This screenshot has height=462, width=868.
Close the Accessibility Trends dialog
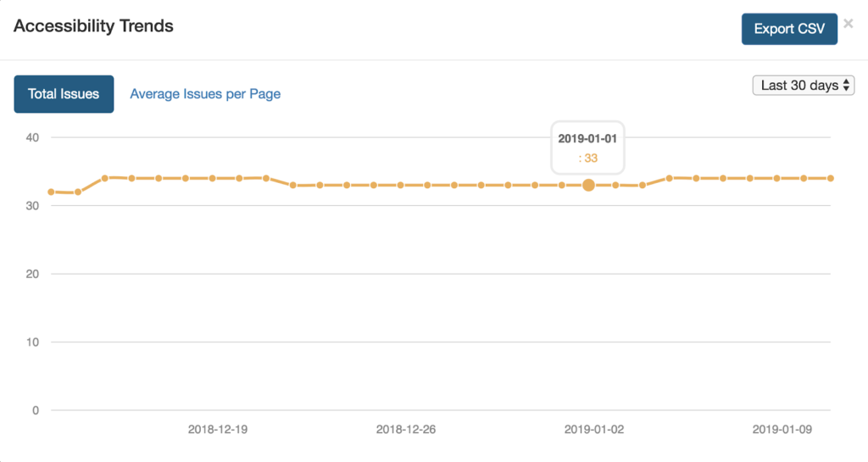[x=849, y=24]
